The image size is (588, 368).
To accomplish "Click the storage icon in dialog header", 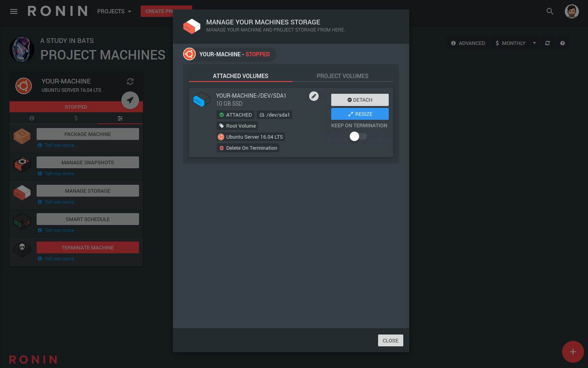I will (x=192, y=26).
